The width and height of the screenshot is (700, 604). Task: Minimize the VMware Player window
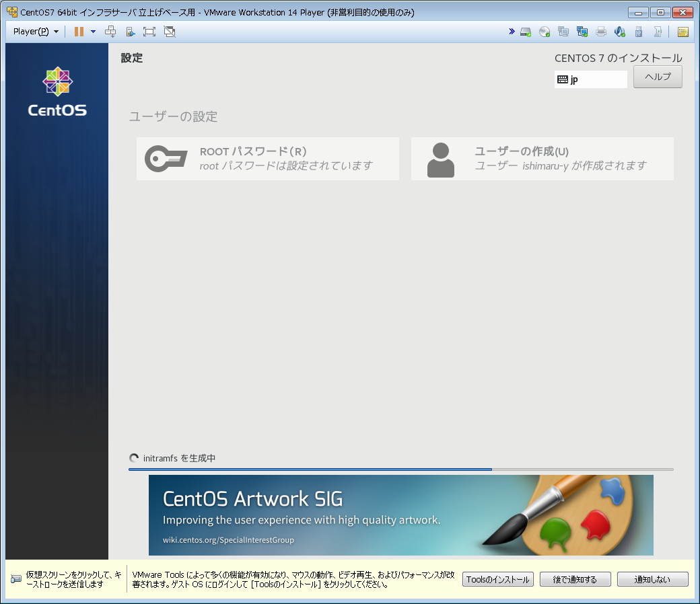pos(638,13)
